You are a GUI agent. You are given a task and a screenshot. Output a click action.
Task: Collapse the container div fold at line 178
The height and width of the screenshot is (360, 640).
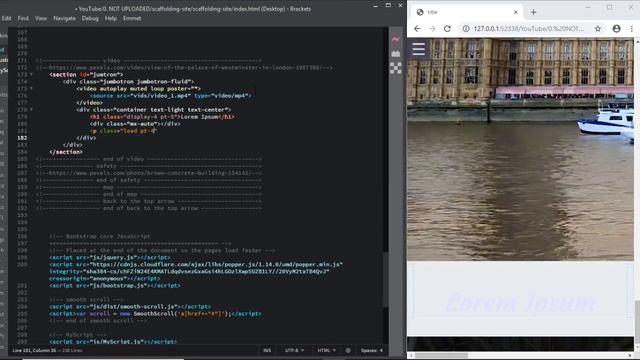coord(31,109)
